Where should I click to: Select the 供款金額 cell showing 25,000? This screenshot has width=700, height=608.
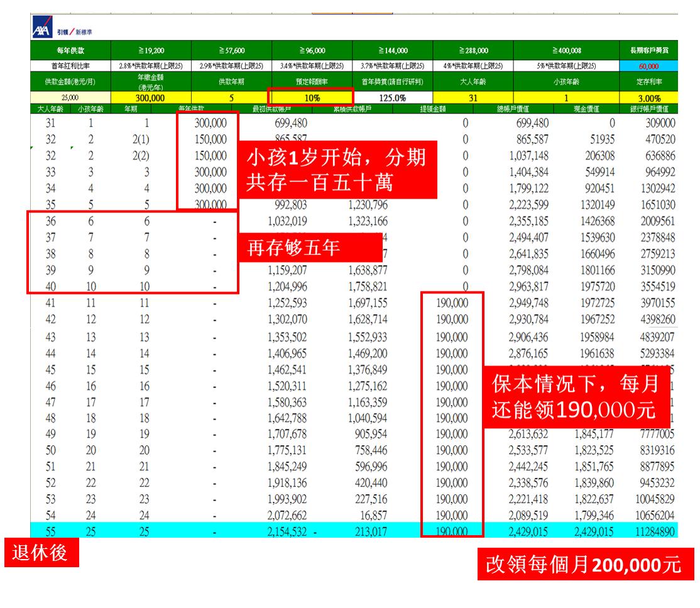point(70,98)
